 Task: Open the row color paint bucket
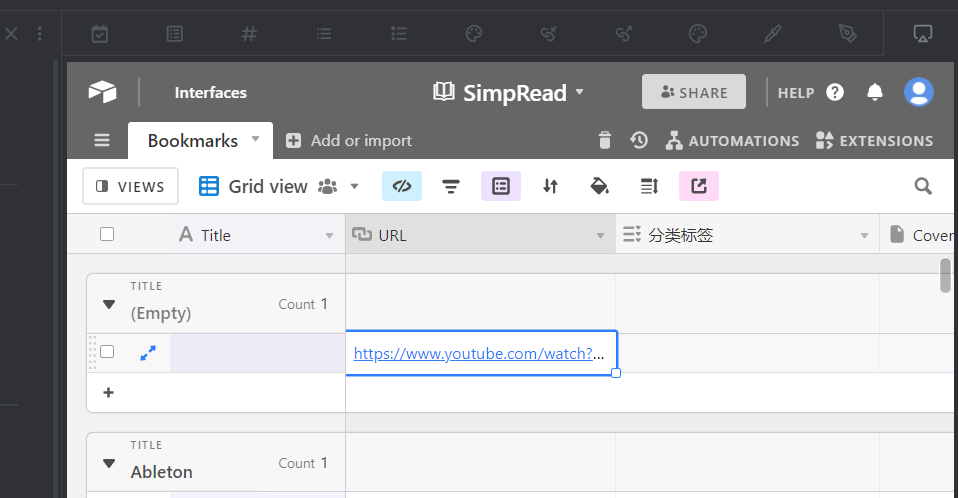click(x=599, y=186)
